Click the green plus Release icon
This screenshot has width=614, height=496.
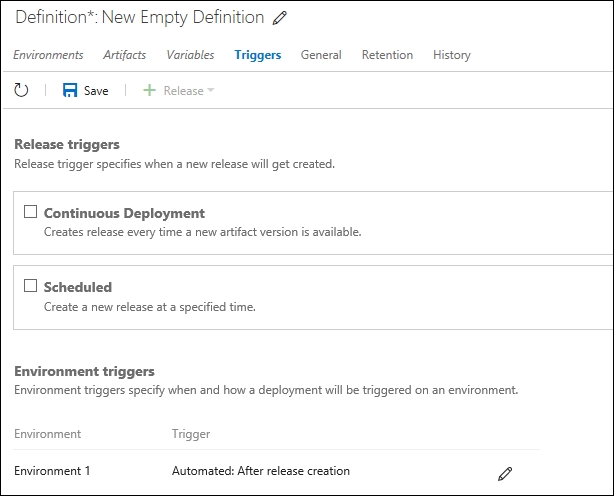click(x=149, y=90)
